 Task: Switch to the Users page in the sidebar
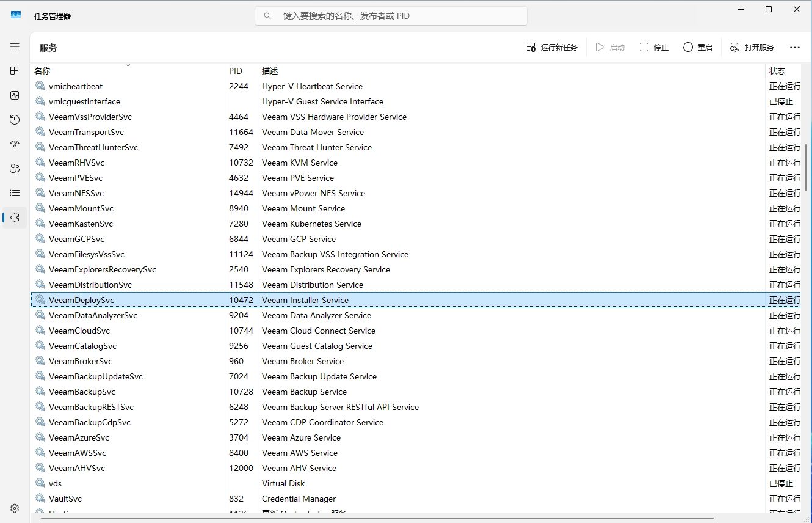click(x=15, y=169)
